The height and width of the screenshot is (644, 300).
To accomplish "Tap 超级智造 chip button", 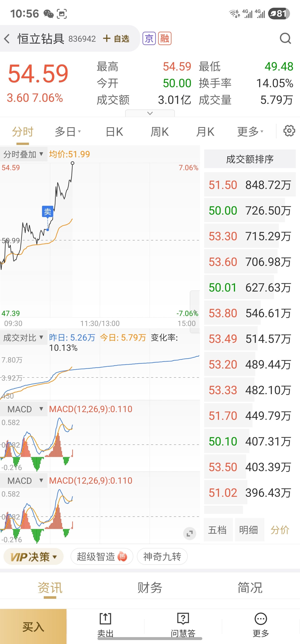I will pyautogui.click(x=102, y=556).
